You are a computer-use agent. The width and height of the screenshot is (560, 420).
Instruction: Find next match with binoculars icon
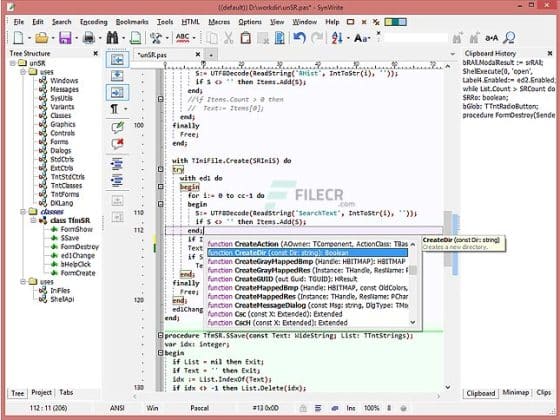pyautogui.click(x=457, y=38)
